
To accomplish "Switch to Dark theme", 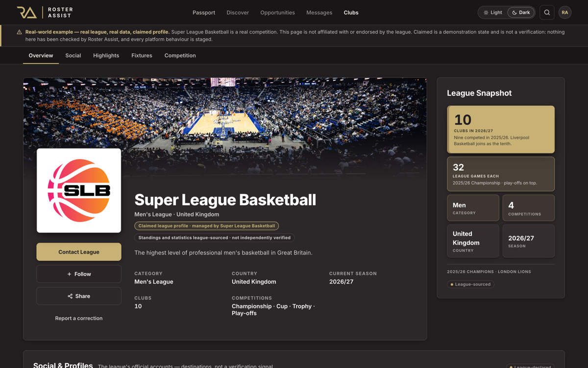I will pyautogui.click(x=521, y=12).
